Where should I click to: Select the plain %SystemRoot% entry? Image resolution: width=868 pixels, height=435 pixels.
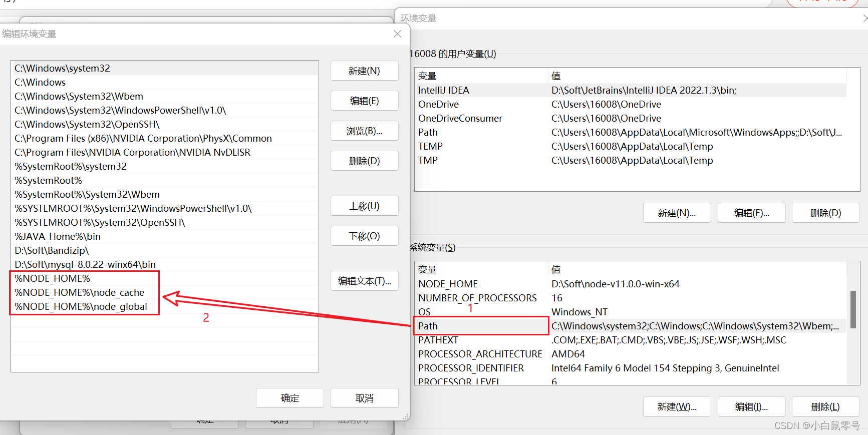(165, 180)
